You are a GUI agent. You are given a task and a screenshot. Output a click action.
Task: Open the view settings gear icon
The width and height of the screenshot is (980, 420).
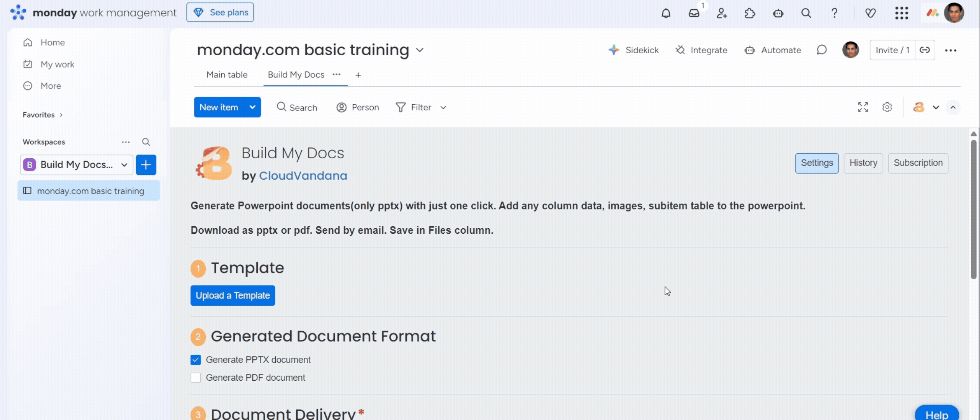pyautogui.click(x=887, y=107)
